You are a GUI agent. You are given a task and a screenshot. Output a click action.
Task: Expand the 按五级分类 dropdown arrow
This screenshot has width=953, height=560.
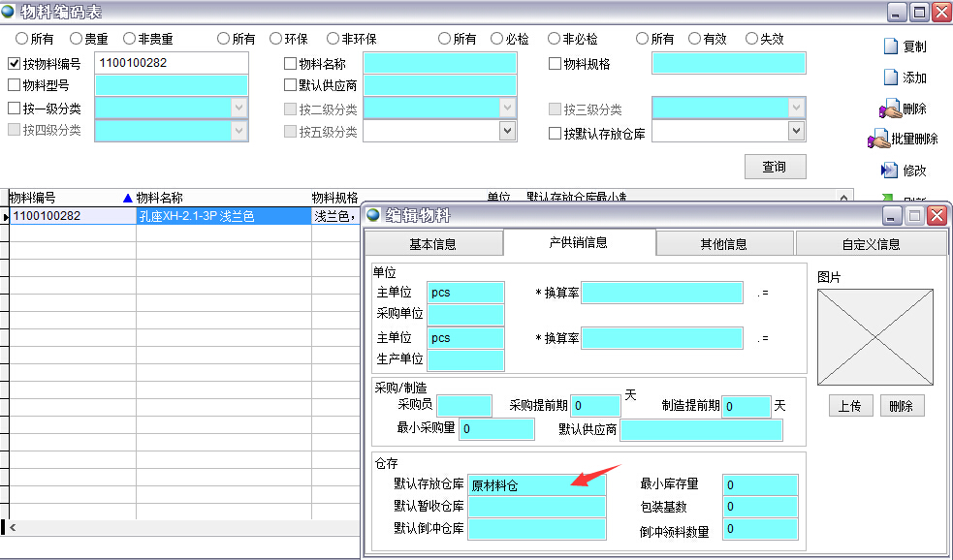(x=507, y=131)
